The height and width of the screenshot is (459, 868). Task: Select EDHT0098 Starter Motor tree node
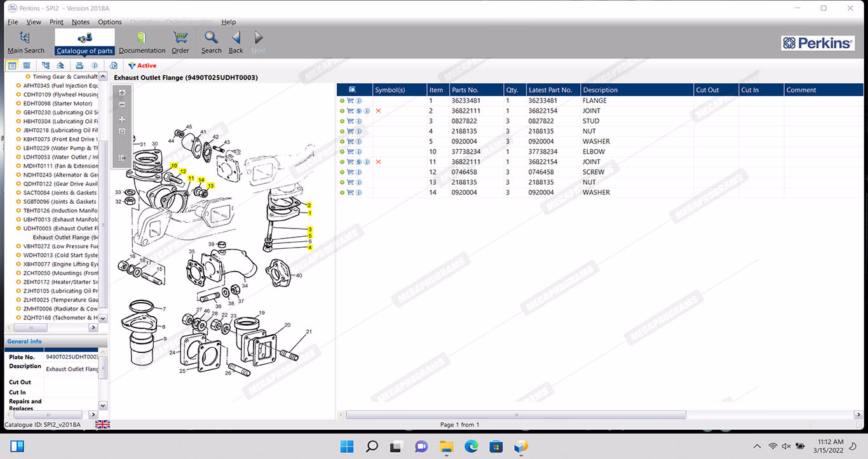[x=58, y=103]
